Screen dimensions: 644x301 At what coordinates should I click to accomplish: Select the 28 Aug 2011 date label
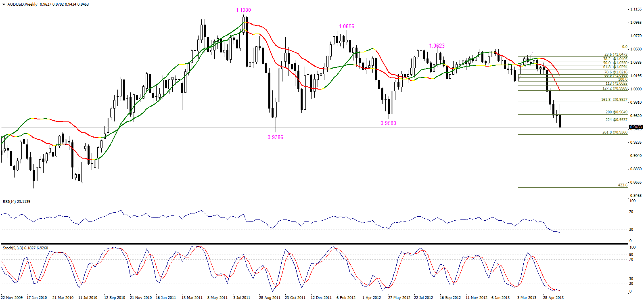tap(270, 298)
